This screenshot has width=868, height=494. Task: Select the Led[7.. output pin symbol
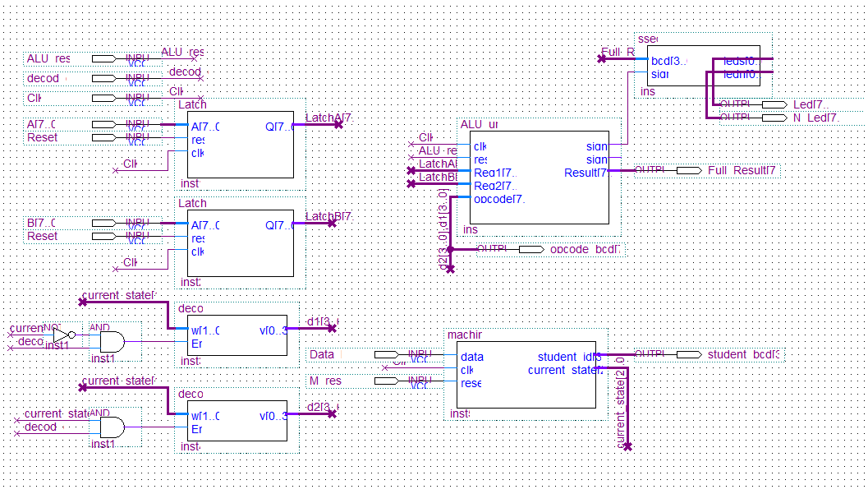tap(774, 104)
